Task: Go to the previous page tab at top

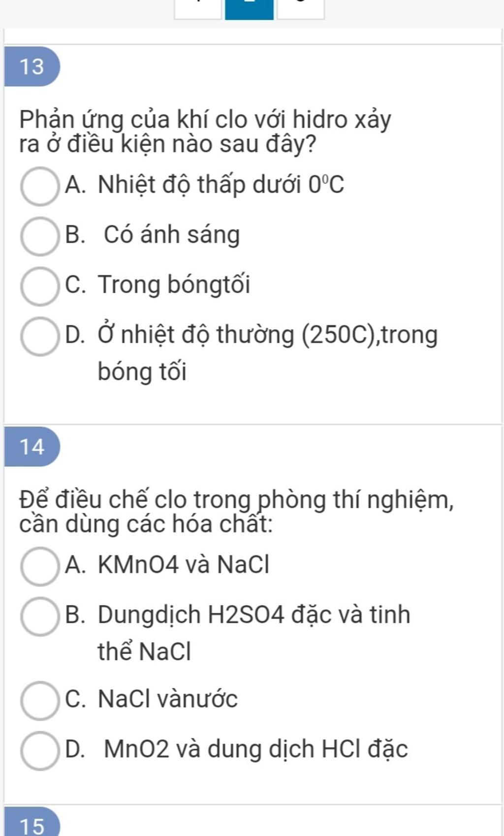Action: (198, 9)
